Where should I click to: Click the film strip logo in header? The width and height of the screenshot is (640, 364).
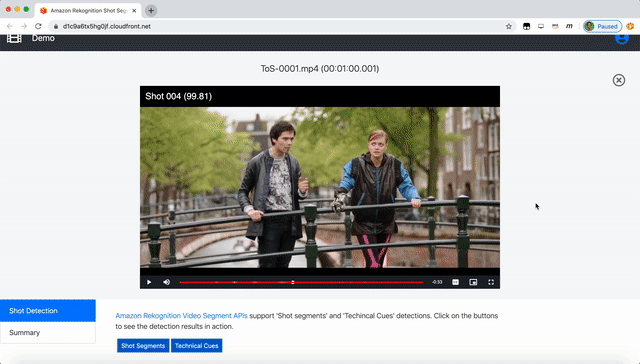(x=14, y=38)
